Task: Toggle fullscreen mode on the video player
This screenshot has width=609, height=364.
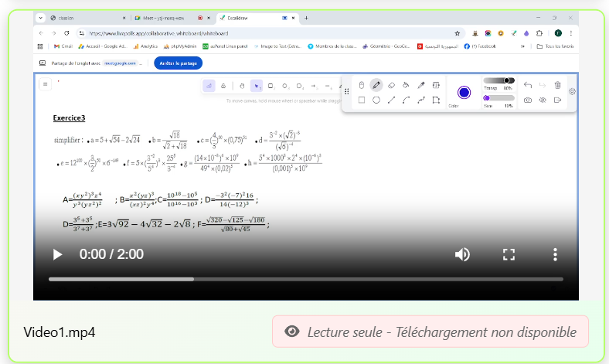Action: click(509, 254)
